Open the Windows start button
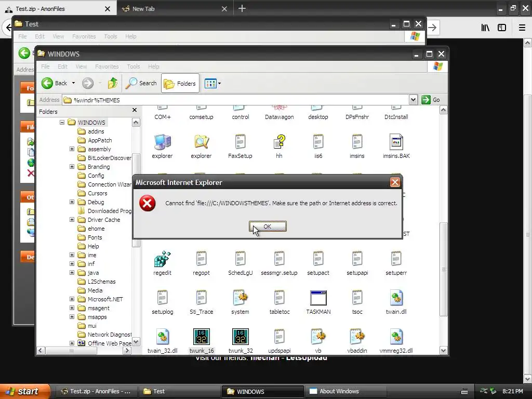 tap(24, 391)
